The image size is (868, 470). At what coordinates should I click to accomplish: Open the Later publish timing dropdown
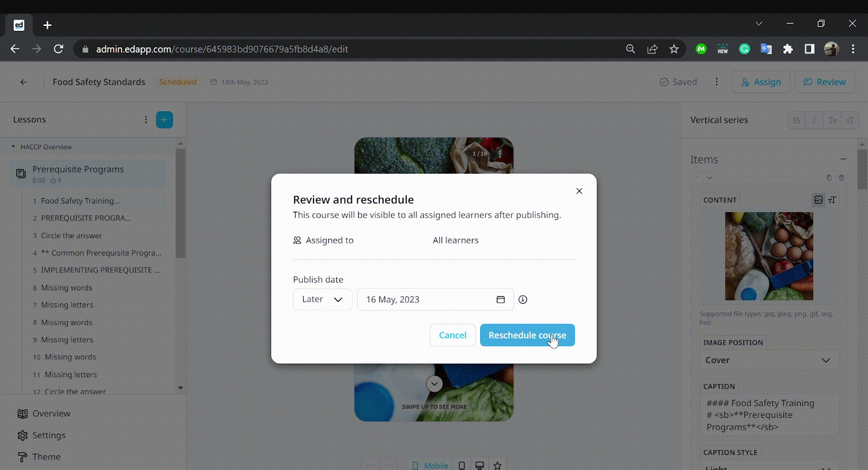pyautogui.click(x=322, y=300)
